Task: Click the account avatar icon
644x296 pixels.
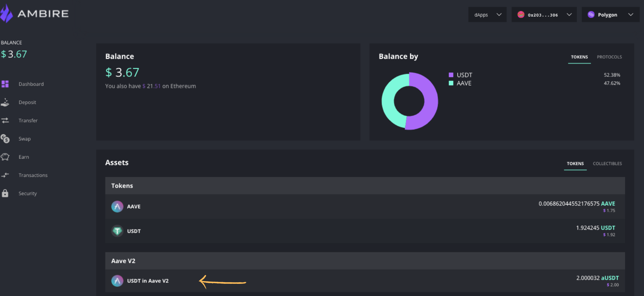Action: (x=521, y=15)
